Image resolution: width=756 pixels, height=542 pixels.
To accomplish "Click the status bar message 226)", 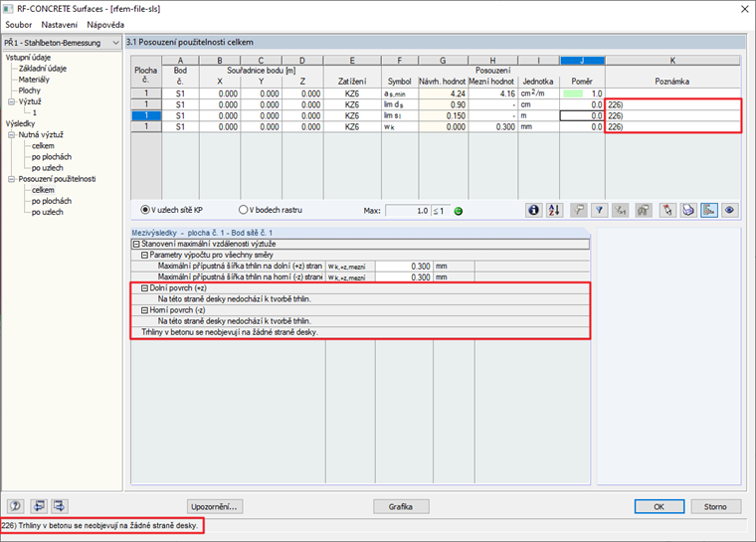I will tap(100, 526).
